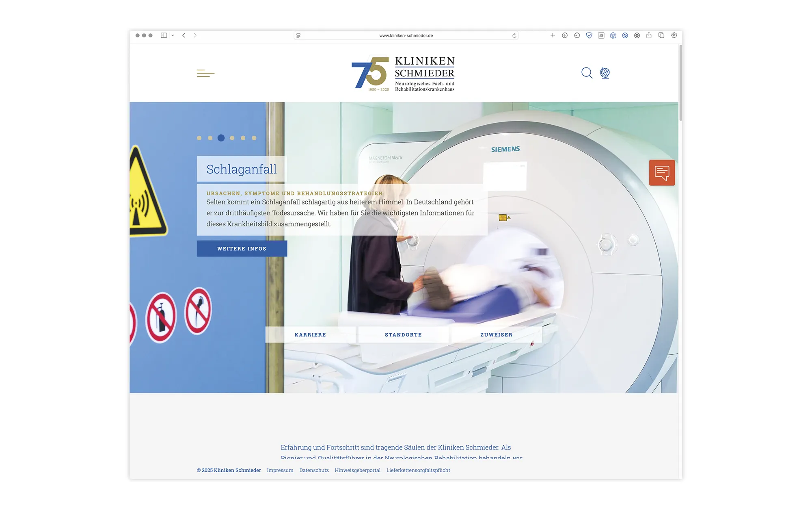
Task: Open the hamburger navigation menu
Action: (x=205, y=74)
